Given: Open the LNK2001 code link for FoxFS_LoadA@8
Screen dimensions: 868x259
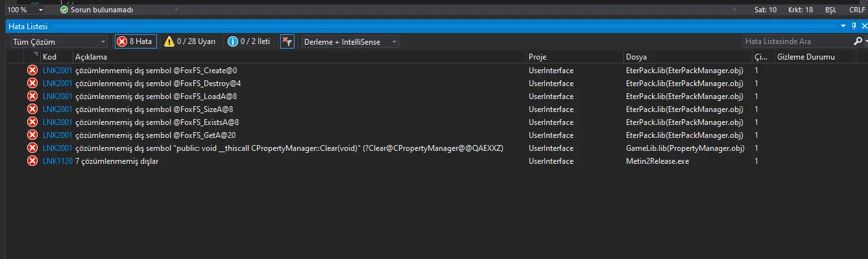Looking at the screenshot, I should pyautogui.click(x=57, y=96).
